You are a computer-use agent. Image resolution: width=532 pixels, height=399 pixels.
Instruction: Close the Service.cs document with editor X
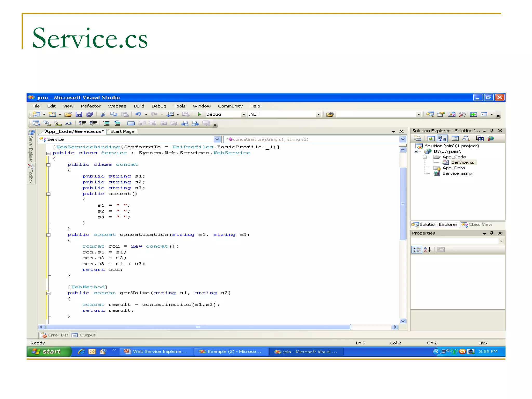point(401,131)
